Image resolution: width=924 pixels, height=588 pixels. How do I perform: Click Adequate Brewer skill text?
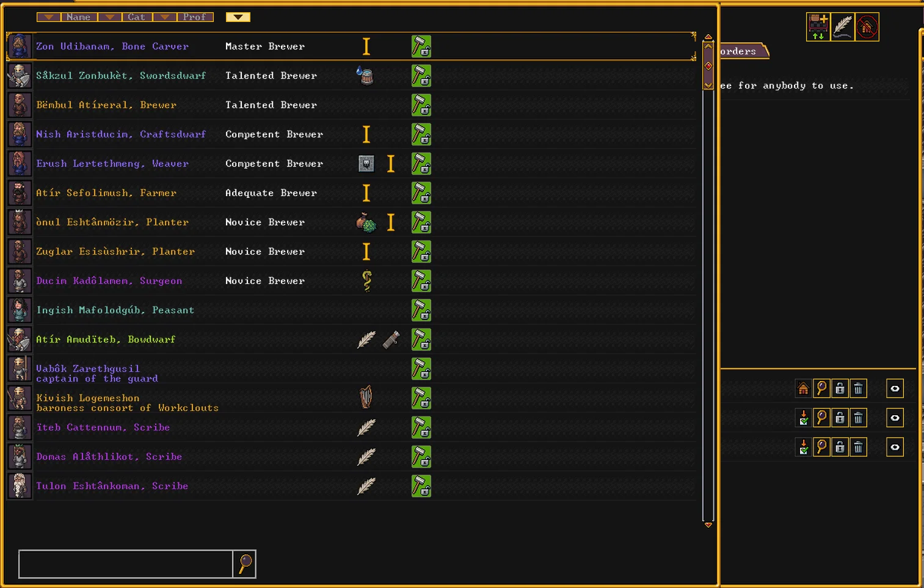tap(271, 193)
